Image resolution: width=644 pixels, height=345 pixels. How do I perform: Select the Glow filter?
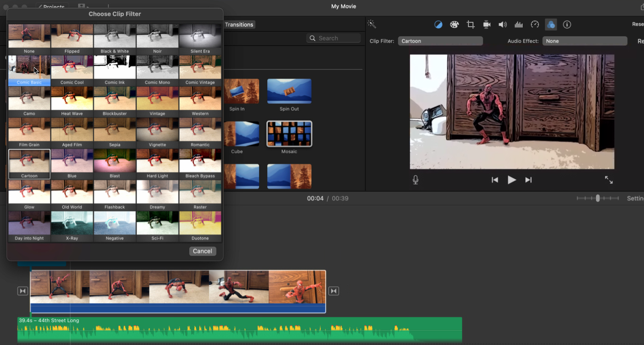click(29, 195)
